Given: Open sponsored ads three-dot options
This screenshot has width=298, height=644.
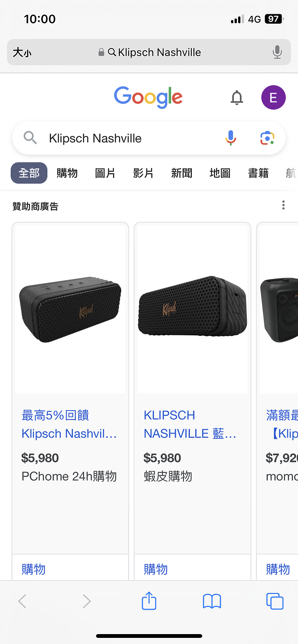Looking at the screenshot, I should (x=283, y=205).
